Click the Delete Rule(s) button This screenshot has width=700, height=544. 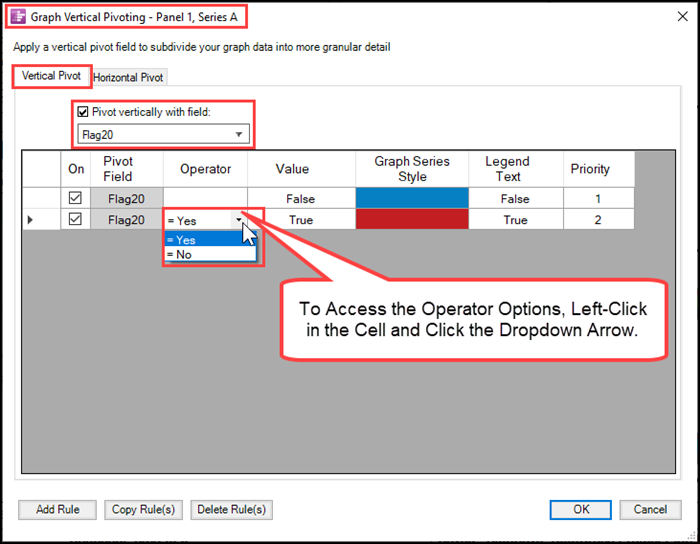pyautogui.click(x=232, y=510)
